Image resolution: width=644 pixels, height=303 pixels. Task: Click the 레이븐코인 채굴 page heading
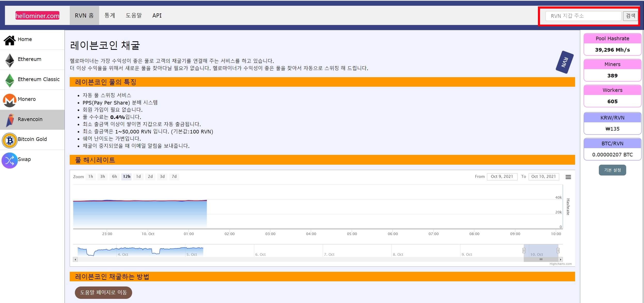105,45
